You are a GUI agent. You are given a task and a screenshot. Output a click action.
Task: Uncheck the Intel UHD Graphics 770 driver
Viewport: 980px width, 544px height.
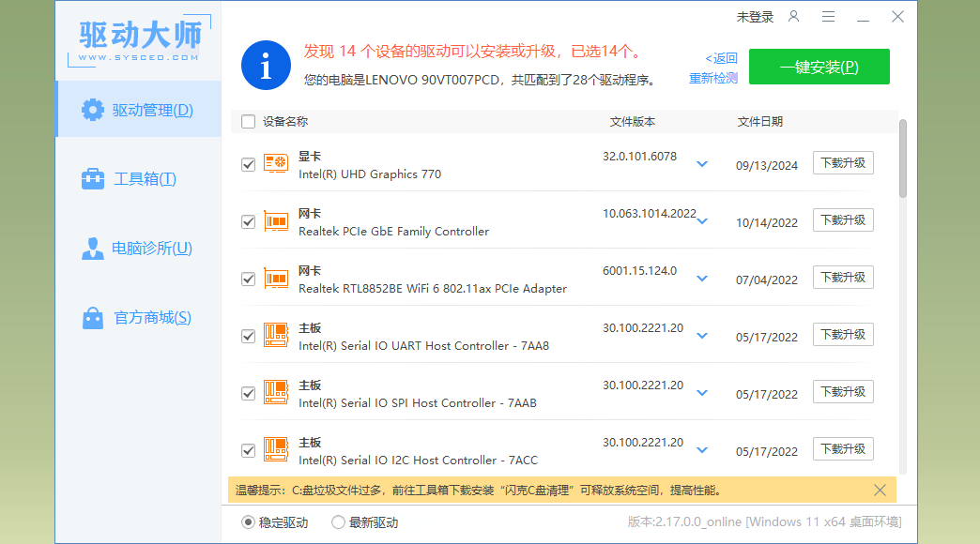248,164
